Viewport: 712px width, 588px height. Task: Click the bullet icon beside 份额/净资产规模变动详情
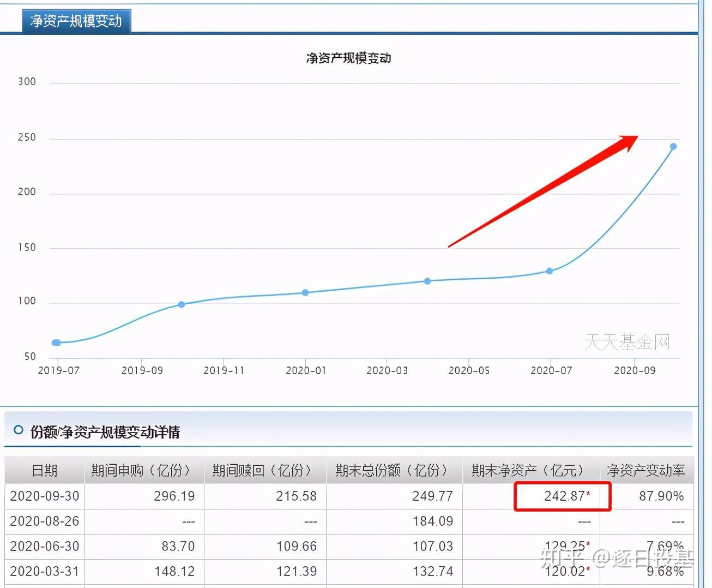coord(18,430)
